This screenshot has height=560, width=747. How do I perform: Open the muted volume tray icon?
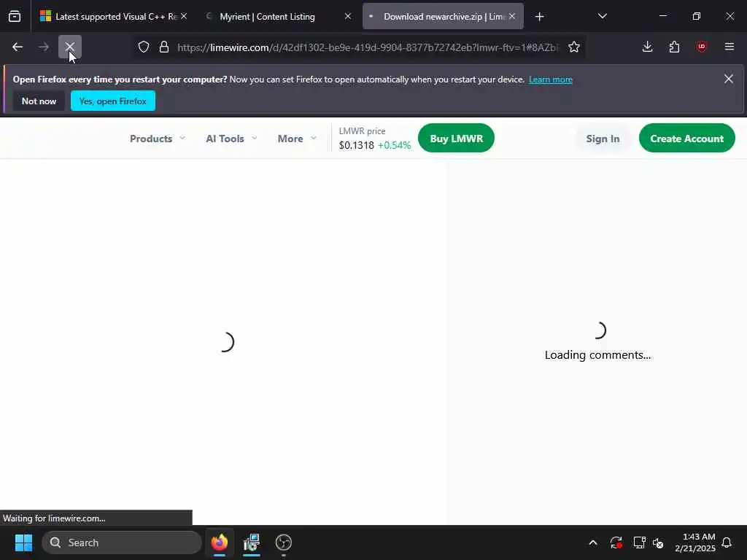(x=658, y=542)
